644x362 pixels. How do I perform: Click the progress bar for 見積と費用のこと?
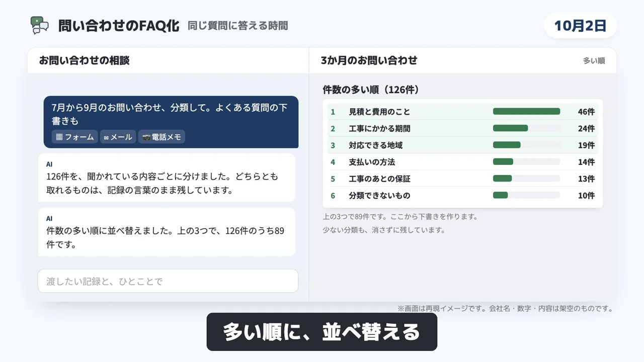coord(526,112)
